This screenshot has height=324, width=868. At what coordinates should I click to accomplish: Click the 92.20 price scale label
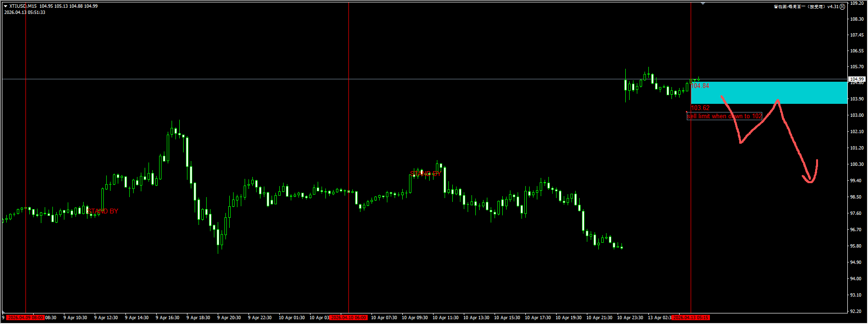tap(856, 312)
